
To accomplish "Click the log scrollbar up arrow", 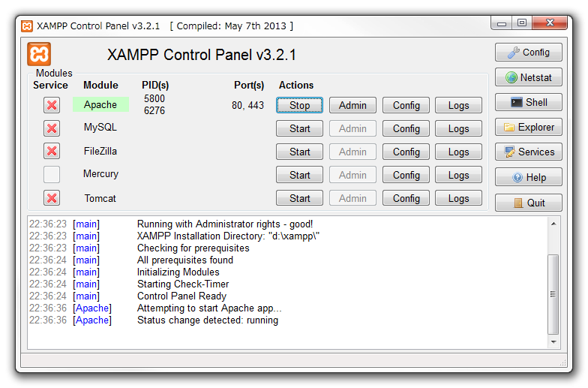I will pyautogui.click(x=553, y=224).
